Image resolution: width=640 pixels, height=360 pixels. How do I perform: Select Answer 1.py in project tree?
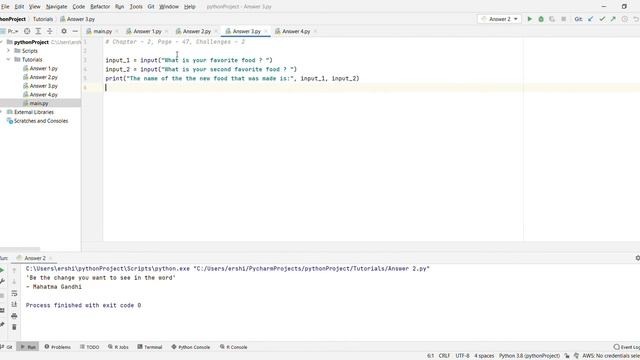pyautogui.click(x=43, y=68)
